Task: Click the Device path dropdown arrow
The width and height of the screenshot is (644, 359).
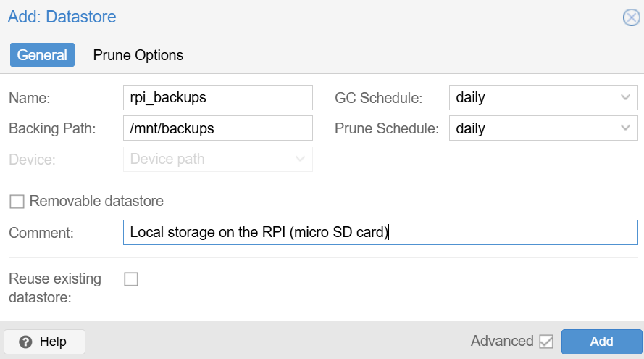Action: 300,159
